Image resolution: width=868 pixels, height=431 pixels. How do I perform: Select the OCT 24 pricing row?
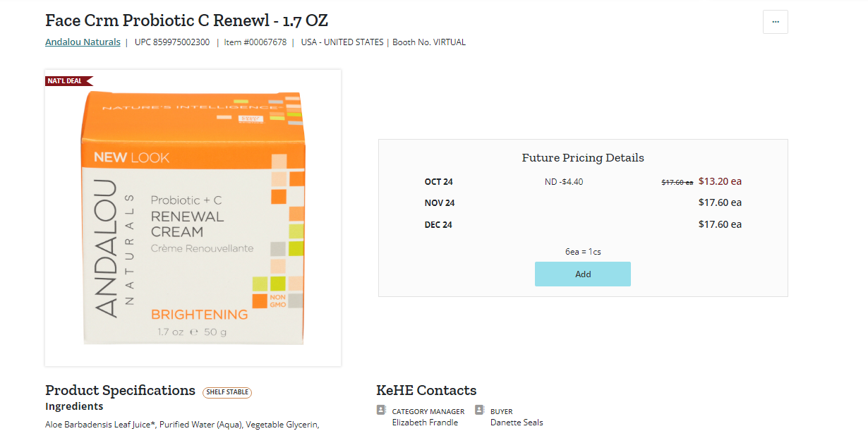[583, 181]
